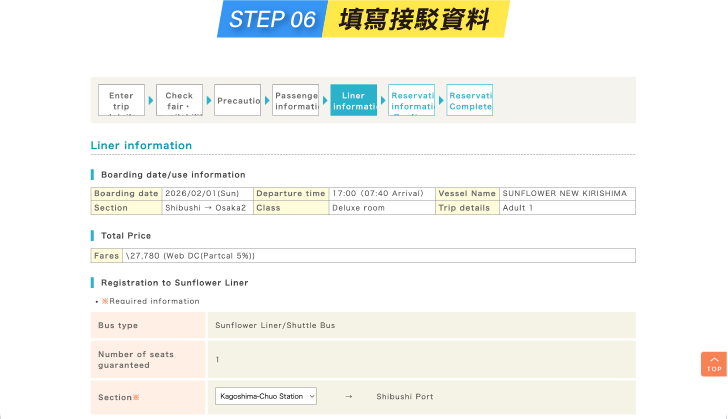Open the Precautions step

tap(238, 100)
